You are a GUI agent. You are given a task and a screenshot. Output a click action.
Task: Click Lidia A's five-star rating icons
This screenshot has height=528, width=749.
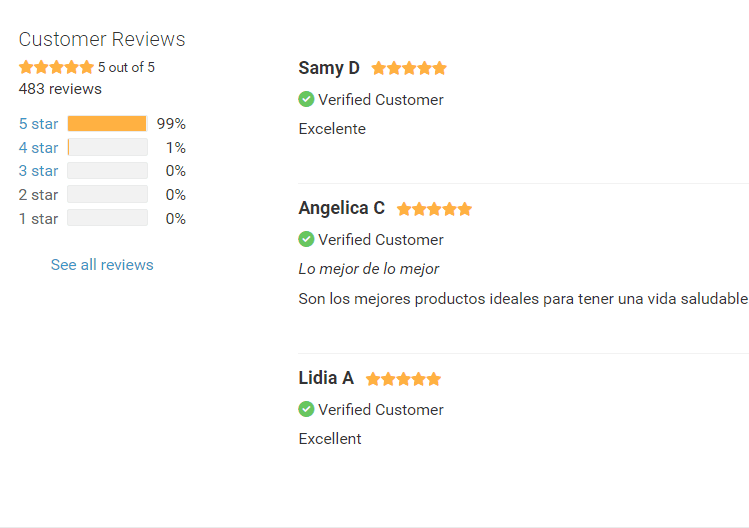pyautogui.click(x=403, y=379)
